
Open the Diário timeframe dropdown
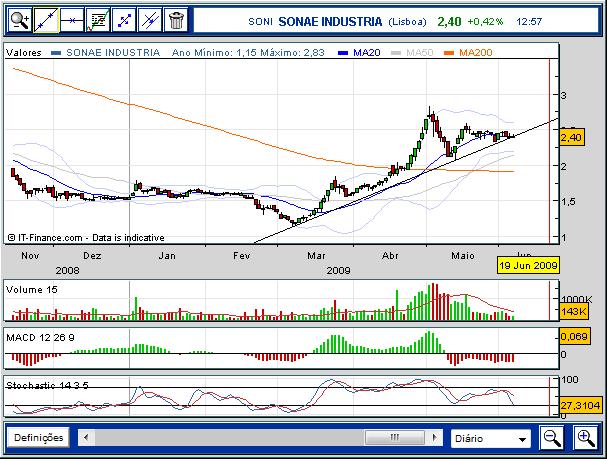(x=491, y=439)
